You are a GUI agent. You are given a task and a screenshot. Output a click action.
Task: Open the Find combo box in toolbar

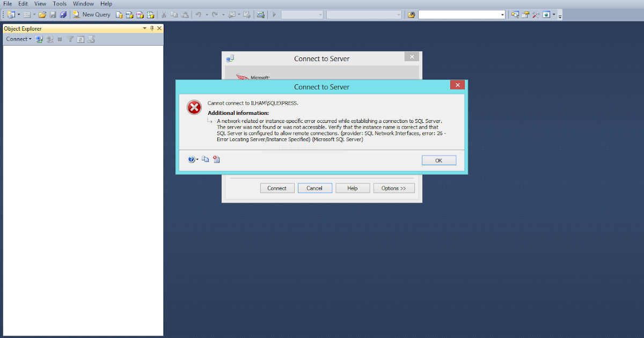[x=462, y=14]
